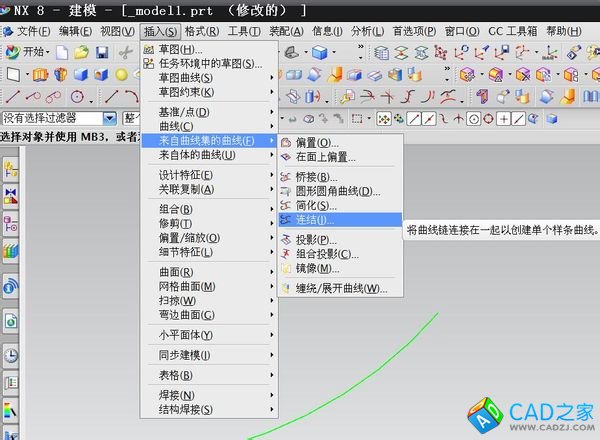Click the Open folder icon in toolbar
Screen dimensions: 600x440
[84, 52]
